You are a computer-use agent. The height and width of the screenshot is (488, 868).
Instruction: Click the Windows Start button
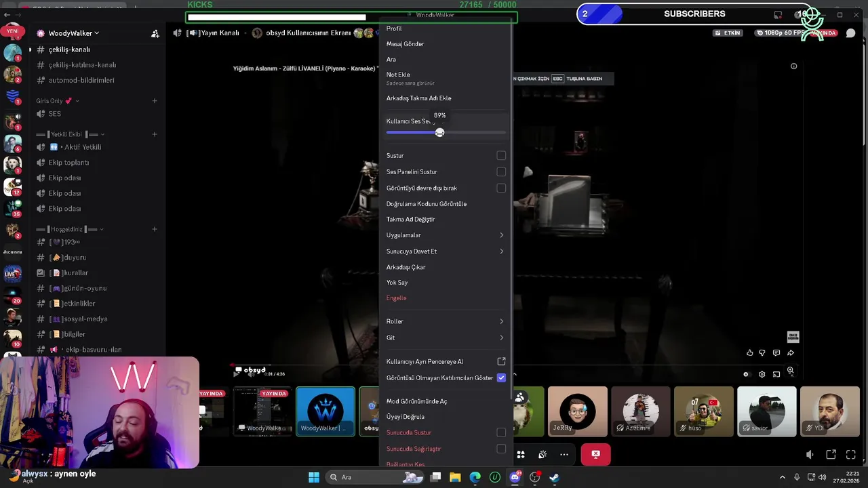314,477
